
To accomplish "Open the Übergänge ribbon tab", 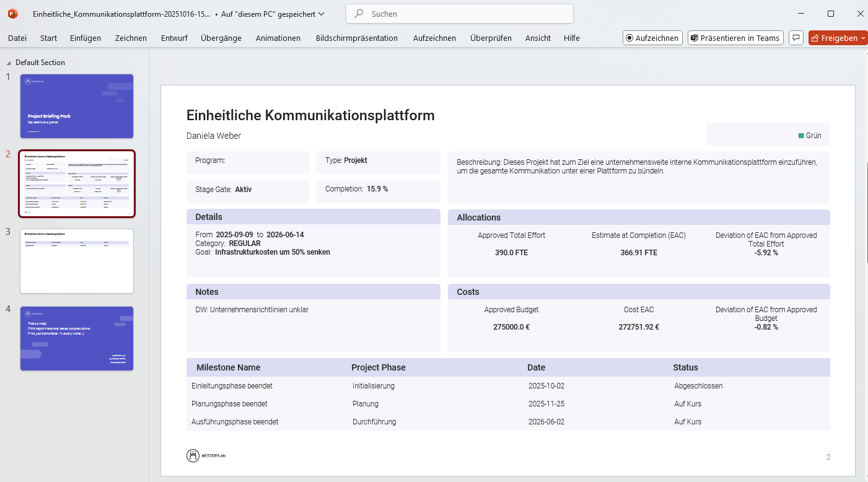I will pyautogui.click(x=221, y=38).
